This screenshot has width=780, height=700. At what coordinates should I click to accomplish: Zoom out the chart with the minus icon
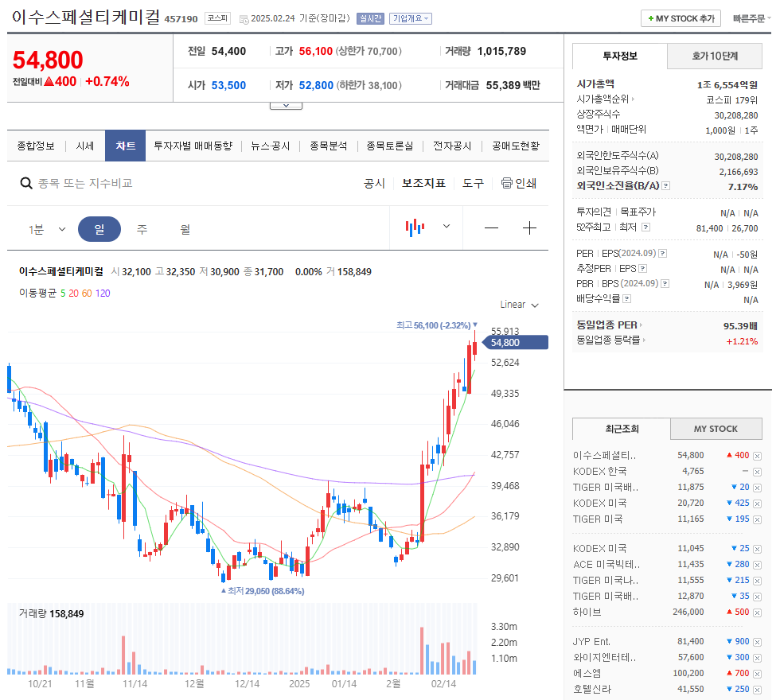[x=491, y=227]
